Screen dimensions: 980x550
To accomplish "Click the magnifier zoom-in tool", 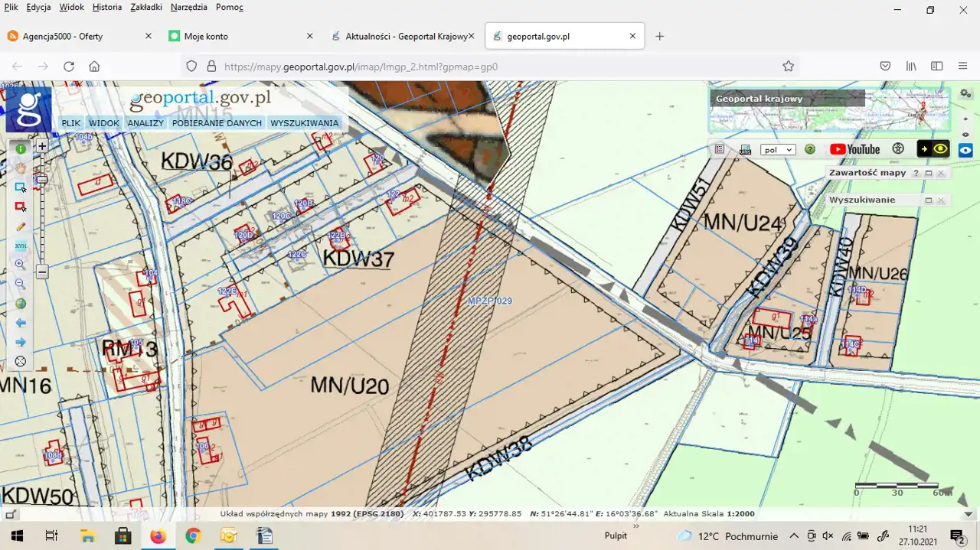I will (21, 265).
